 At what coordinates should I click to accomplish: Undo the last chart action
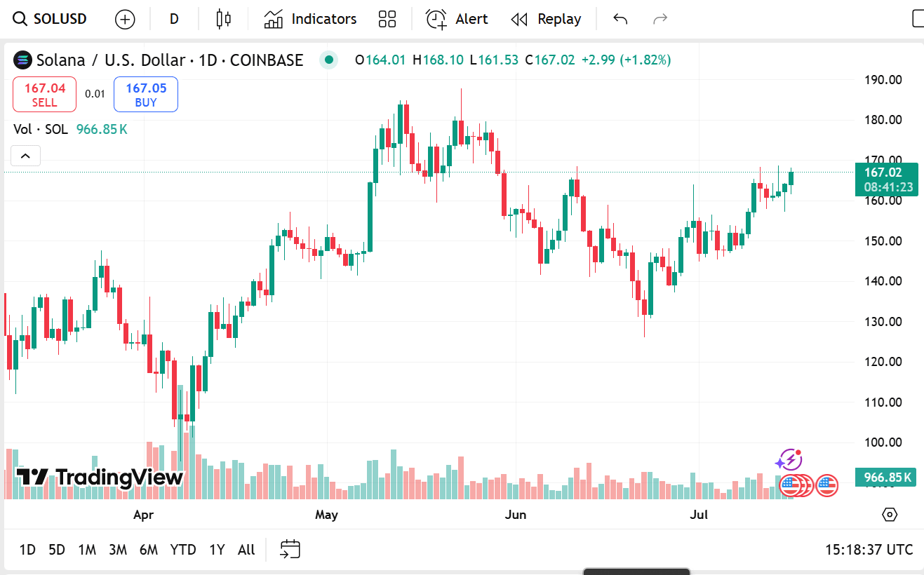point(620,19)
